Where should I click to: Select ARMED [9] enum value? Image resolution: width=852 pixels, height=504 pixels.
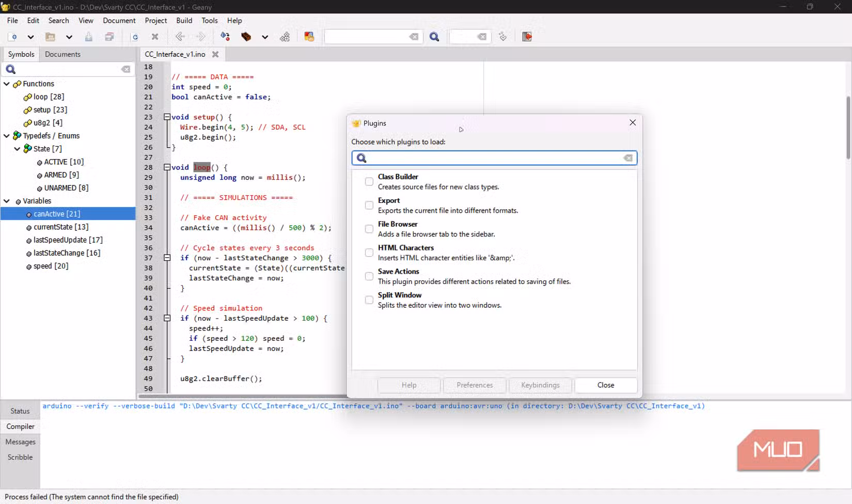pos(61,175)
